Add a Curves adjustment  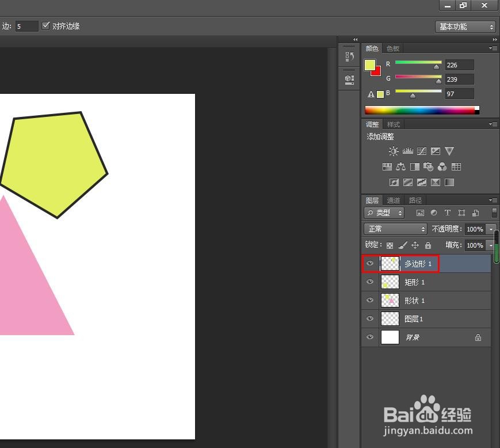coord(422,151)
